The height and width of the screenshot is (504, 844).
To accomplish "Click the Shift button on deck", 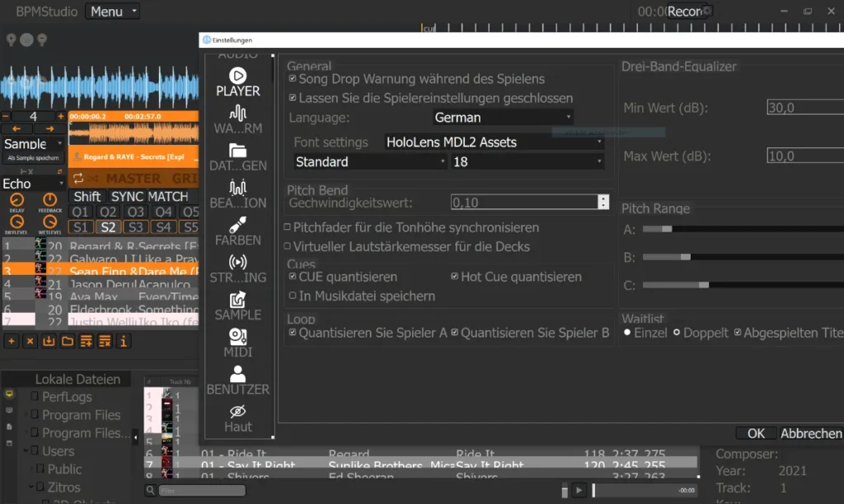I will (x=87, y=196).
